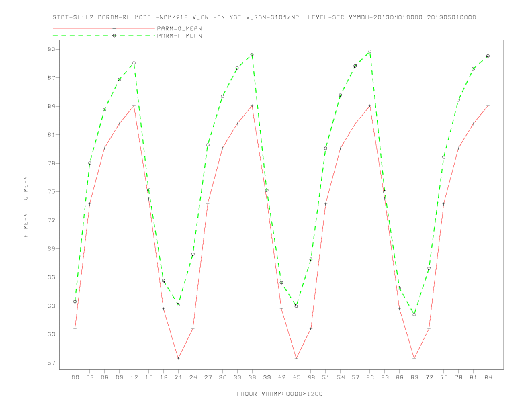Click the green F_MEAN circle at forecast hour 12
The image size is (532, 411).
coord(134,63)
